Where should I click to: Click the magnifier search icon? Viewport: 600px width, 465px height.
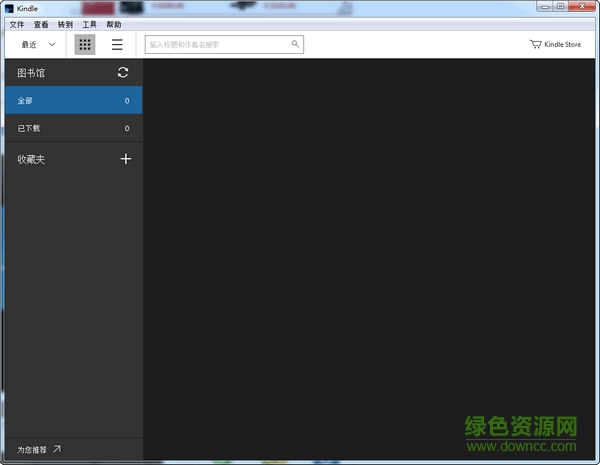click(x=295, y=44)
